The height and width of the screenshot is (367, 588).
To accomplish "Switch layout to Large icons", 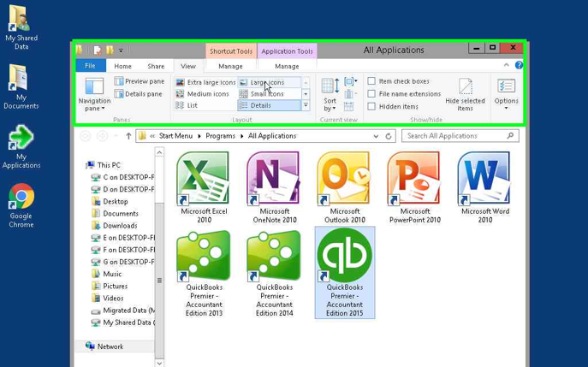I will pyautogui.click(x=270, y=82).
